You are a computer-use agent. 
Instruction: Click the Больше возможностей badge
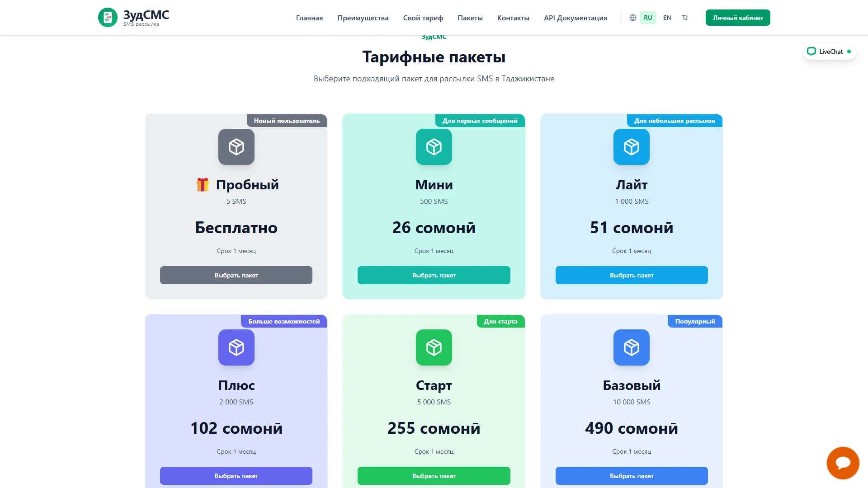(284, 321)
